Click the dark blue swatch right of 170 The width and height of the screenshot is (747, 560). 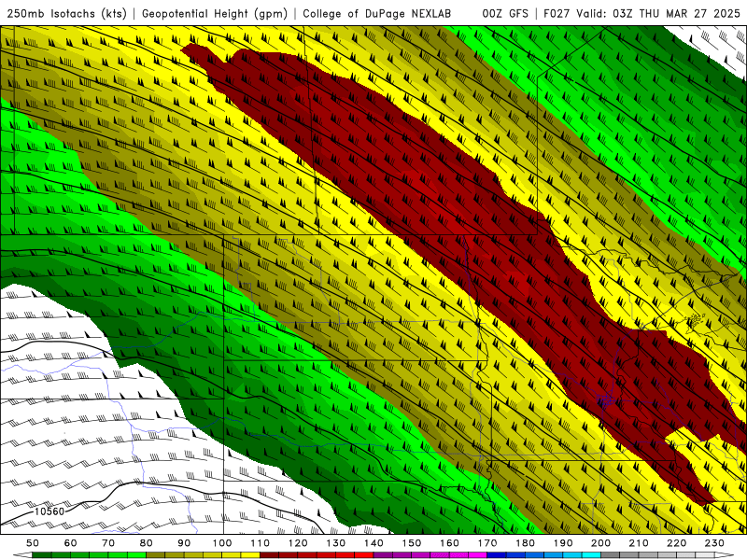(x=497, y=555)
